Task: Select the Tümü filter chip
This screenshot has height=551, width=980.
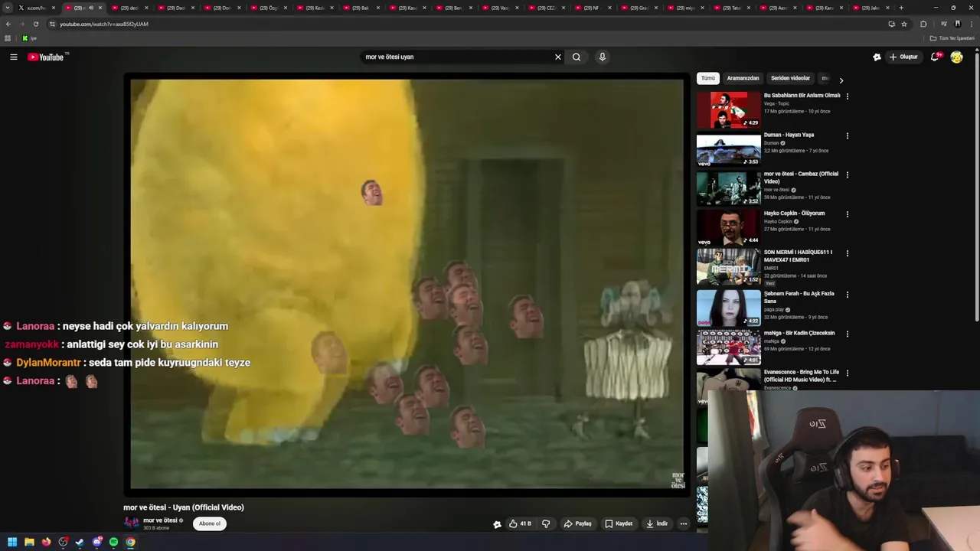Action: click(x=708, y=78)
